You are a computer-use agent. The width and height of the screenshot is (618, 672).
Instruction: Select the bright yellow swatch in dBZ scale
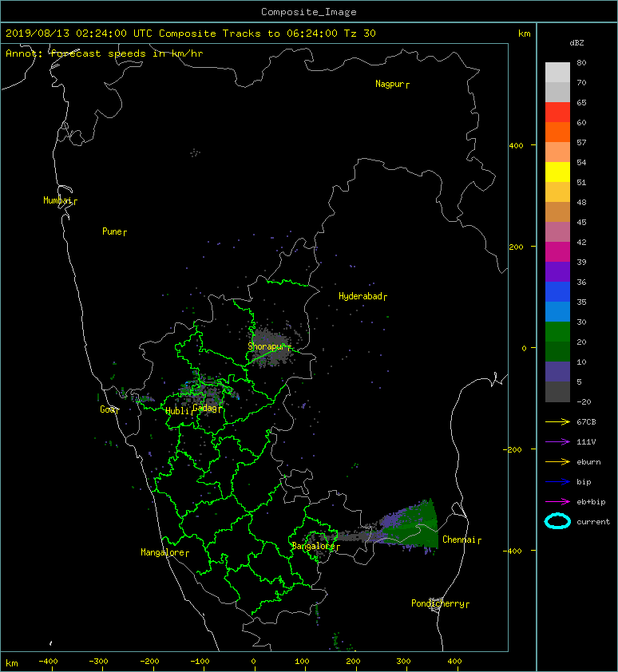[557, 172]
